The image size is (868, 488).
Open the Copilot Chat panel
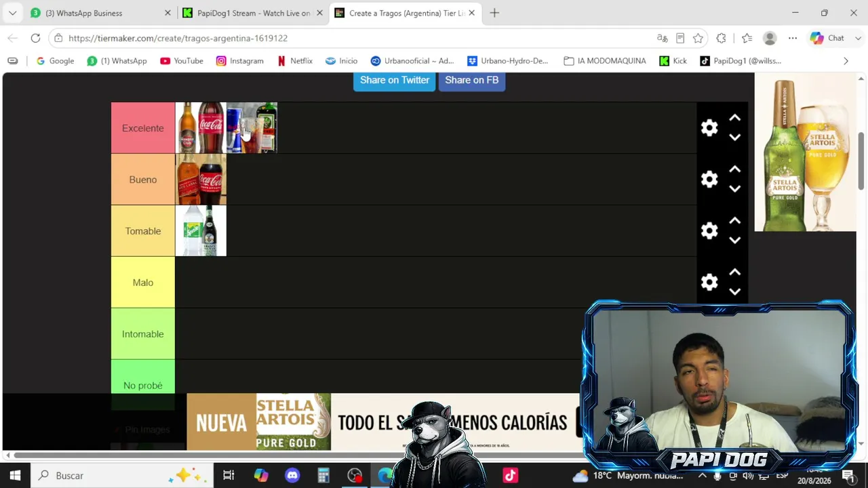coord(827,38)
